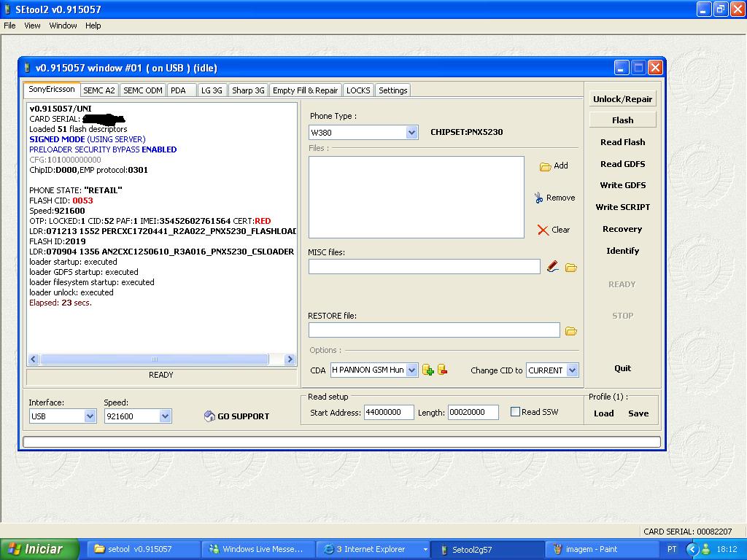Open the File menu
The image size is (747, 560).
tap(9, 26)
